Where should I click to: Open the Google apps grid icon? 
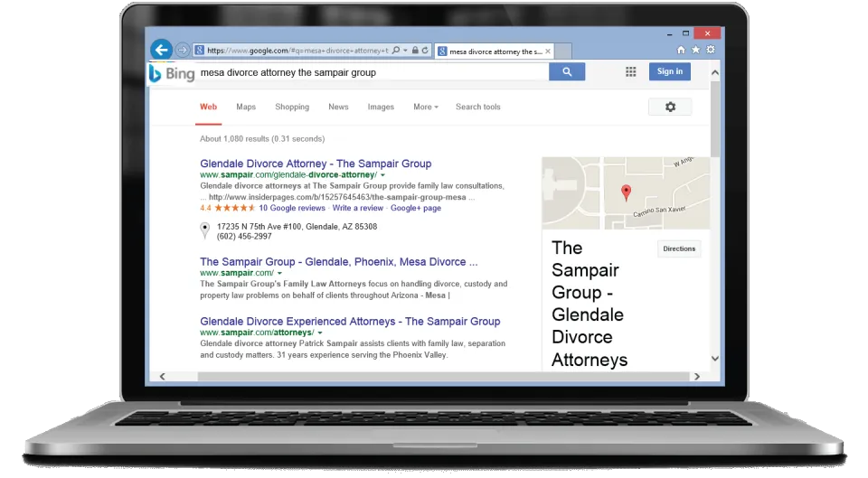tap(630, 72)
